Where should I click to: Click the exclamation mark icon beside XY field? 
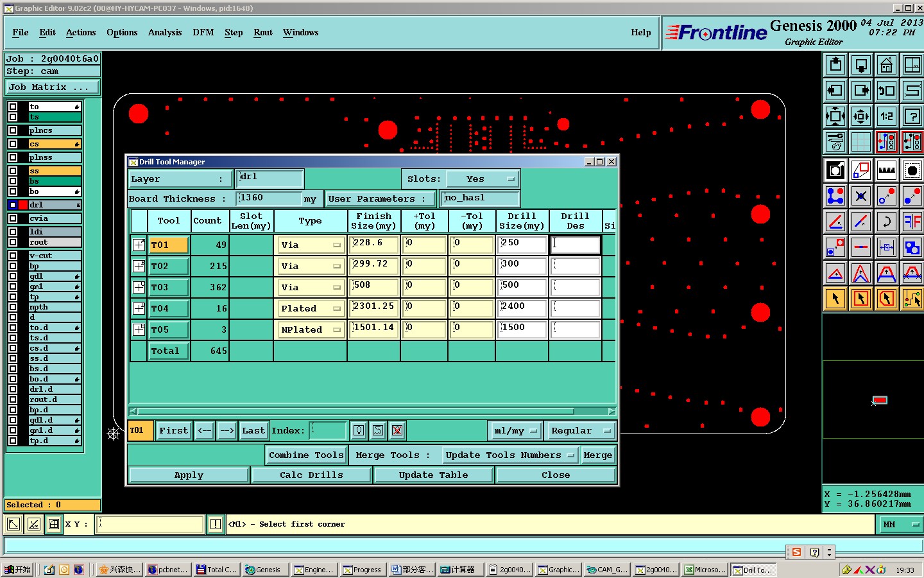click(216, 524)
